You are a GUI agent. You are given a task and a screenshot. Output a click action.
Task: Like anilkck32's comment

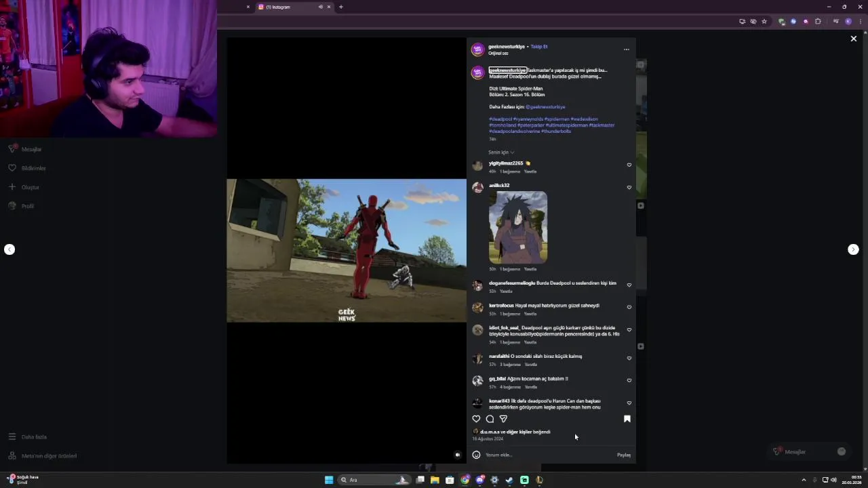tap(629, 187)
